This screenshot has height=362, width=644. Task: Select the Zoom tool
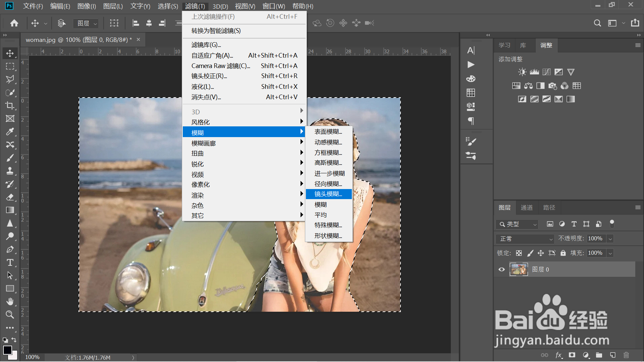point(10,314)
